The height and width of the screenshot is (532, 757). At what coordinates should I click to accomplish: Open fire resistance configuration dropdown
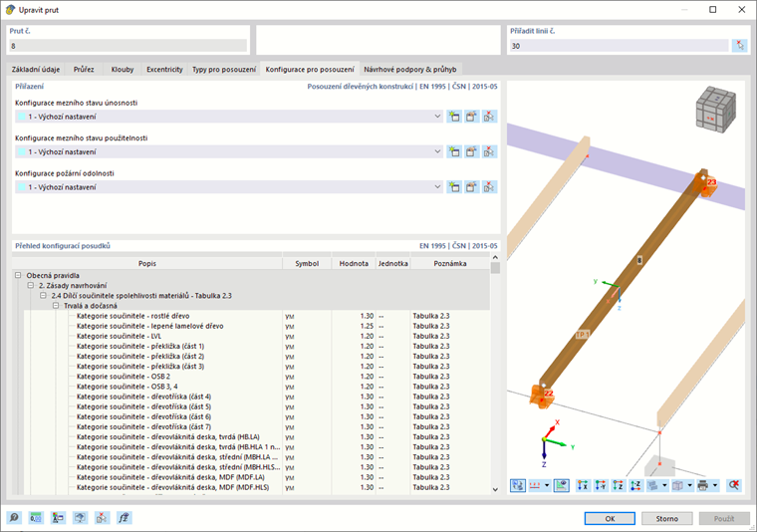click(437, 187)
